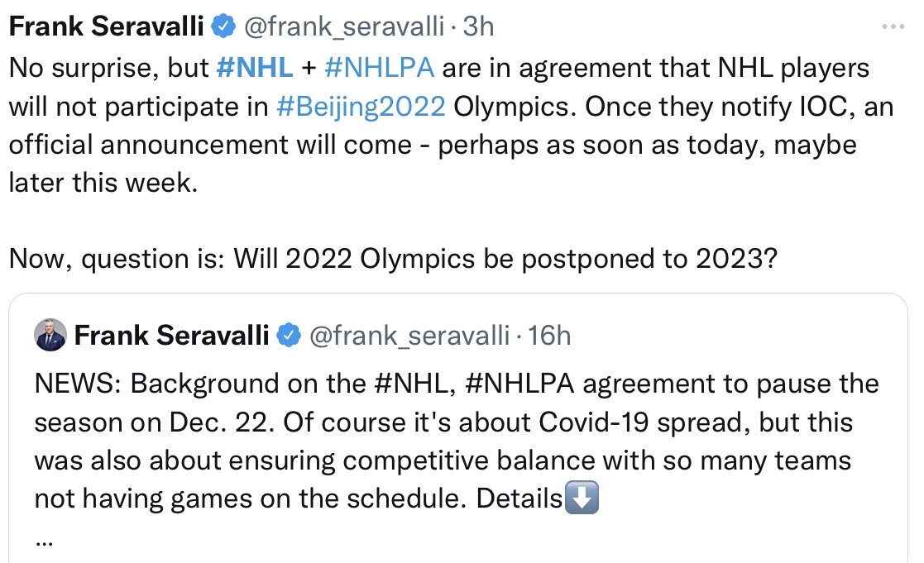
Task: Click the 16h timestamp in quoted tweet
Action: coord(549,335)
